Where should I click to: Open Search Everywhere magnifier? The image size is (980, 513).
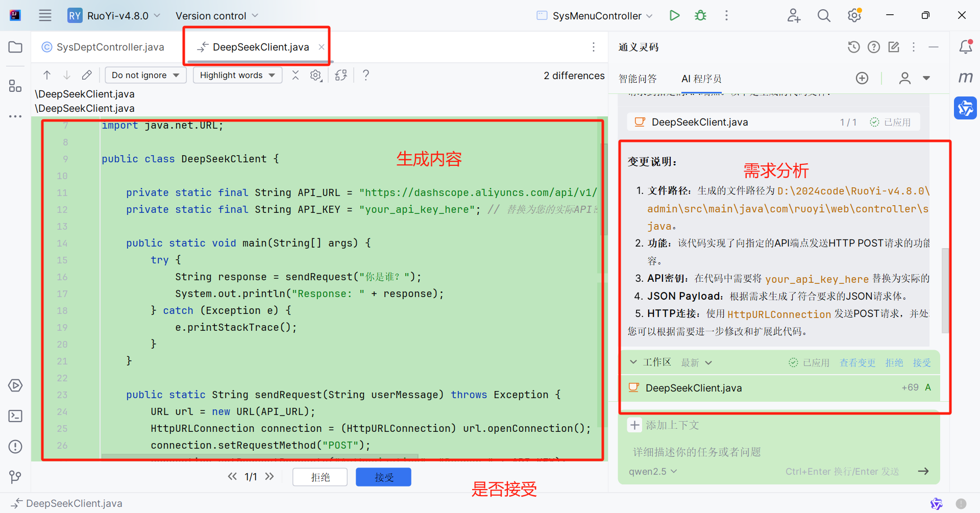pos(824,15)
